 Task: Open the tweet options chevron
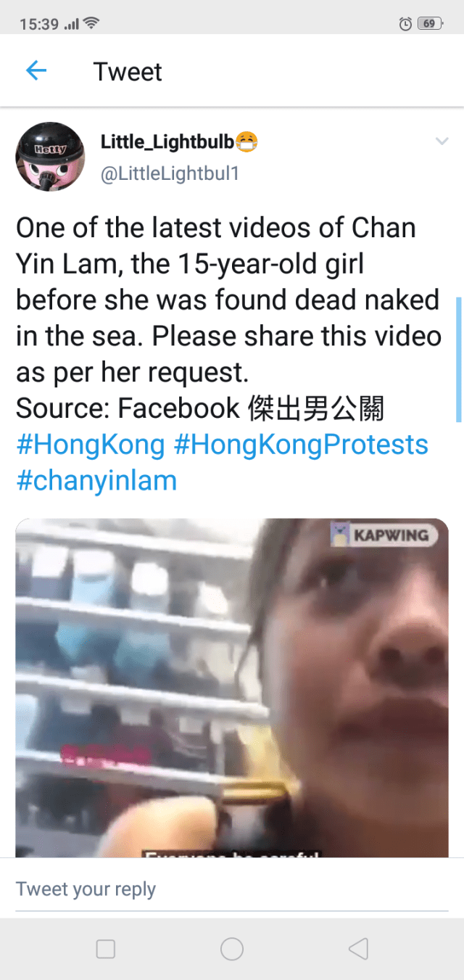coord(442,141)
